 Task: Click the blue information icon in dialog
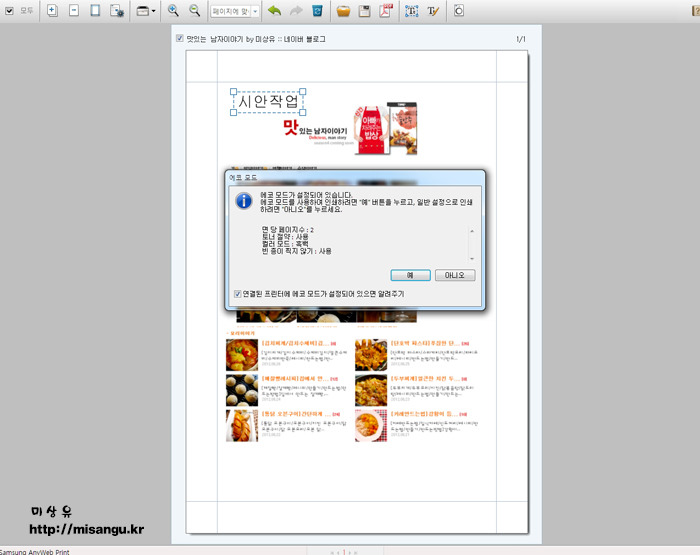244,201
